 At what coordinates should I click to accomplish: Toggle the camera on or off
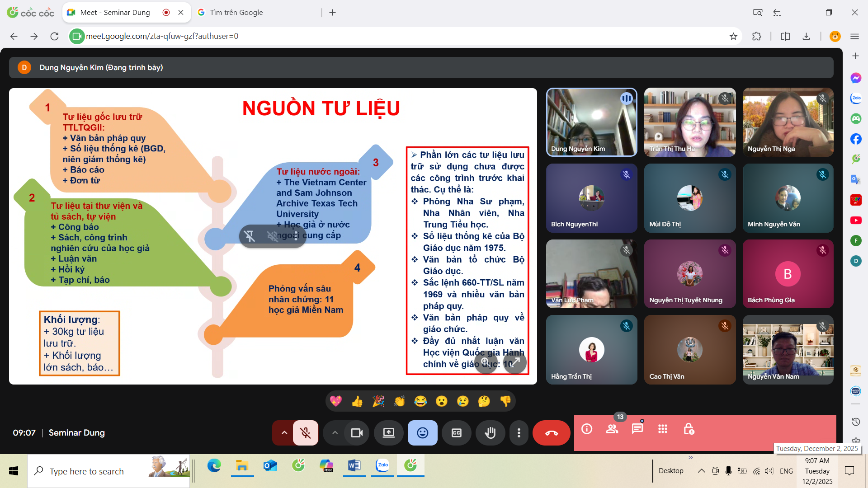coord(357,433)
